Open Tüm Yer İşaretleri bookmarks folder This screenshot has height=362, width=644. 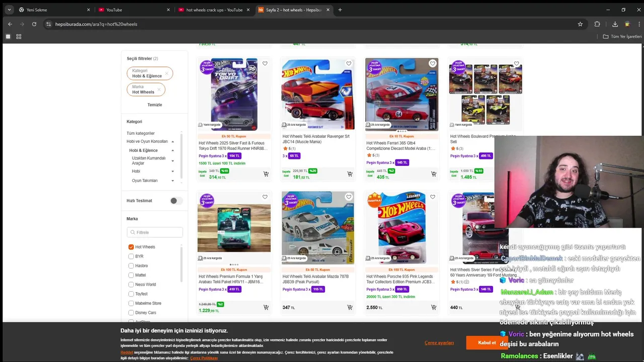click(623, 37)
